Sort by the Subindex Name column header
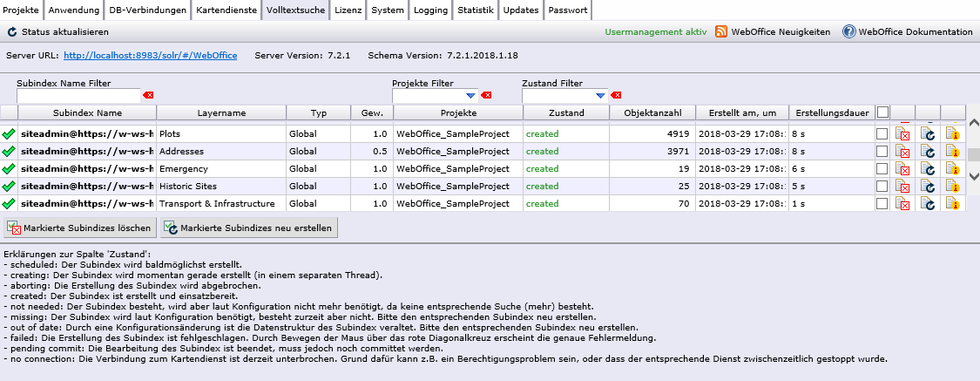 (87, 112)
